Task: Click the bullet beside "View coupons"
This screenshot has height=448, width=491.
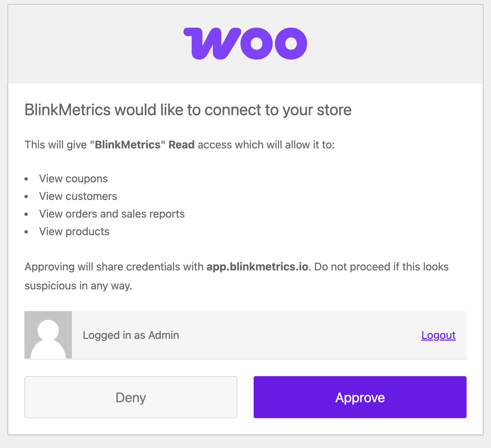Action: click(x=26, y=179)
